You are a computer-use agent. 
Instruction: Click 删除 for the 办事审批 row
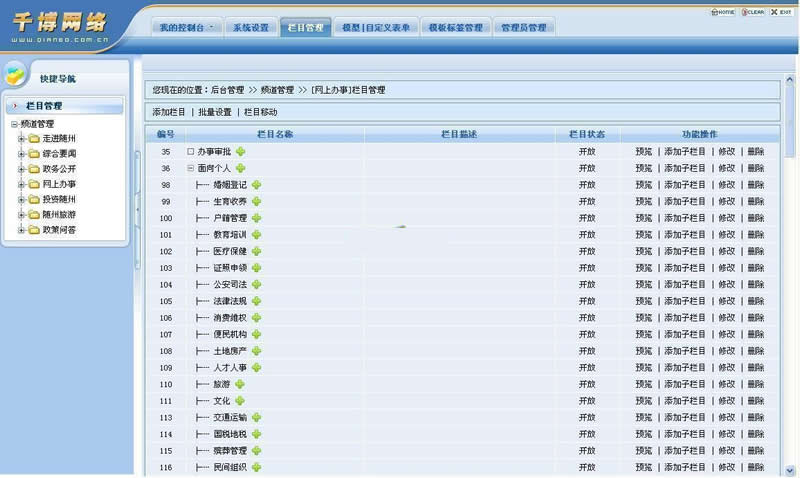click(x=755, y=152)
